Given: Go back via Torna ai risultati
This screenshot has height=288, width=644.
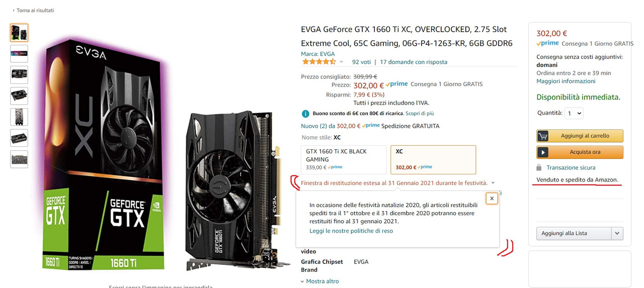Looking at the screenshot, I should [33, 10].
